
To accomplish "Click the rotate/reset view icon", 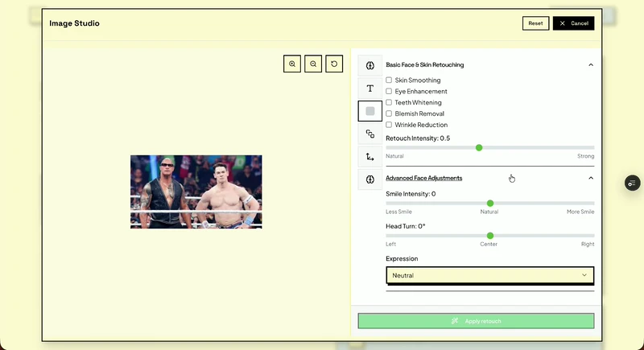I will point(334,64).
